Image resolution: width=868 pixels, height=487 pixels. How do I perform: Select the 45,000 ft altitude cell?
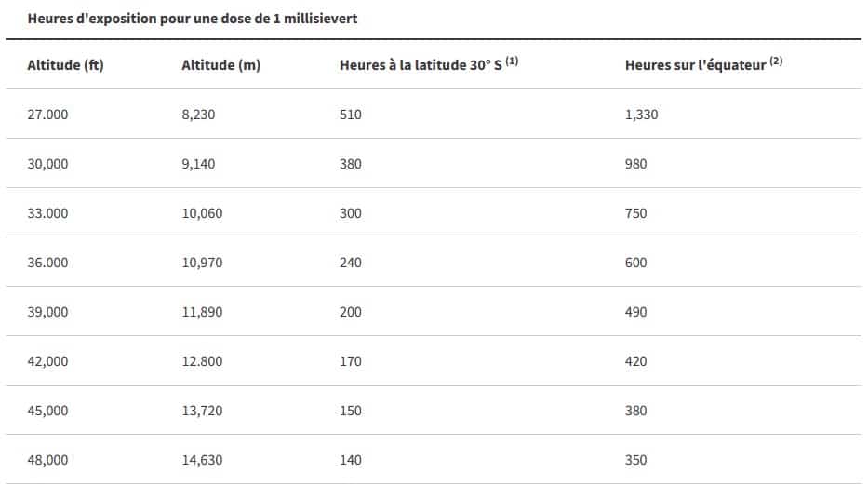click(x=48, y=411)
